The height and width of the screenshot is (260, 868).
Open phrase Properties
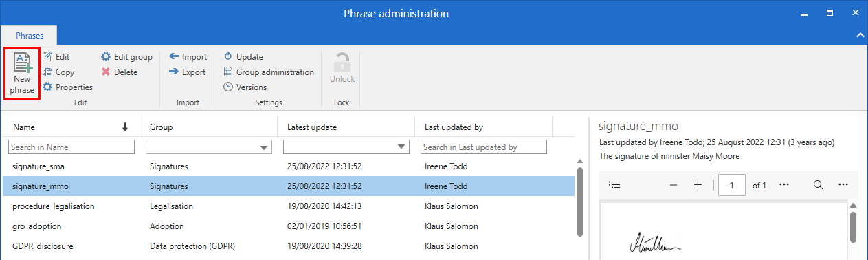(67, 87)
